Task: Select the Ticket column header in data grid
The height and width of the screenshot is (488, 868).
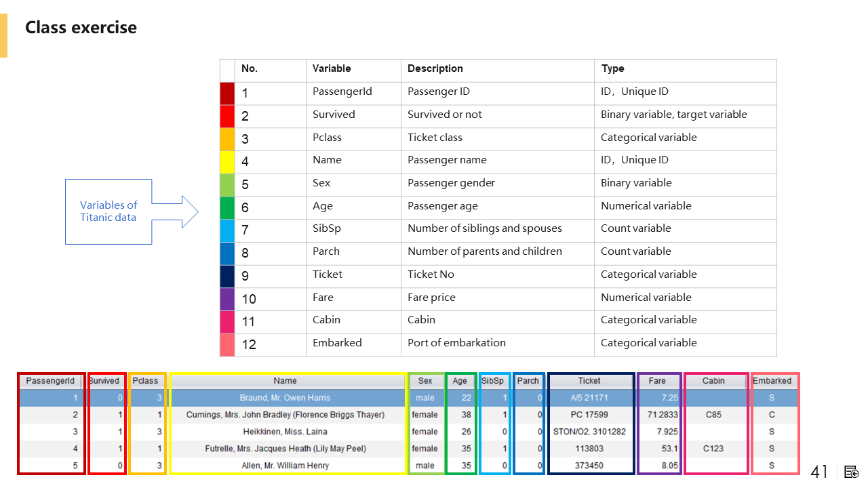Action: (589, 381)
